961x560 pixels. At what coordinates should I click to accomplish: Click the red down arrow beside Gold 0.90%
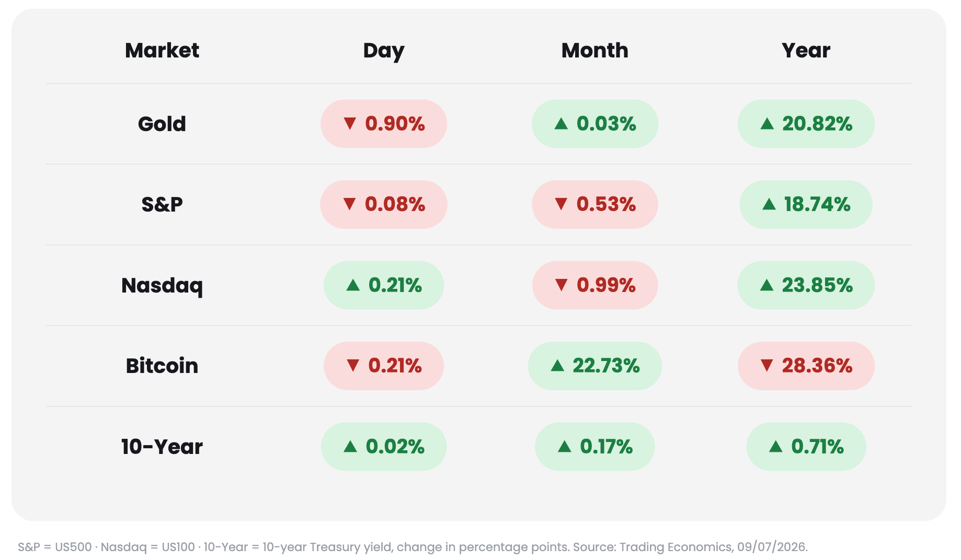[x=350, y=124]
